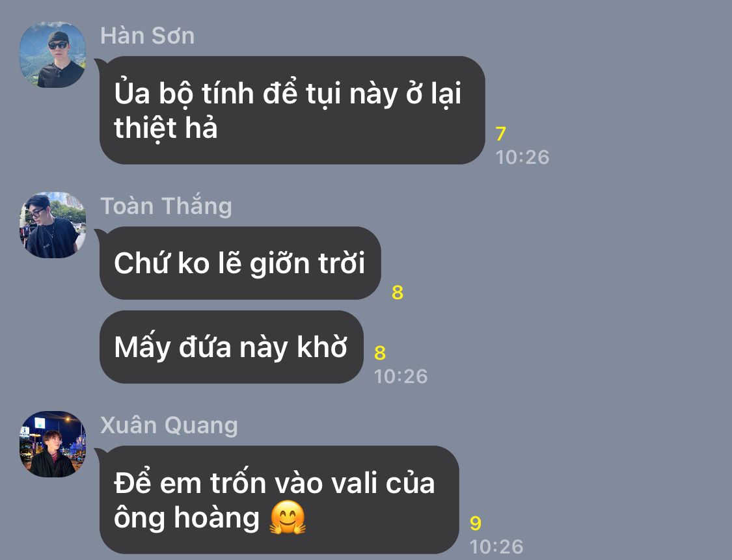Viewport: 732px width, 560px height.
Task: Open Hàn Sơn's profile picture
Action: [52, 55]
